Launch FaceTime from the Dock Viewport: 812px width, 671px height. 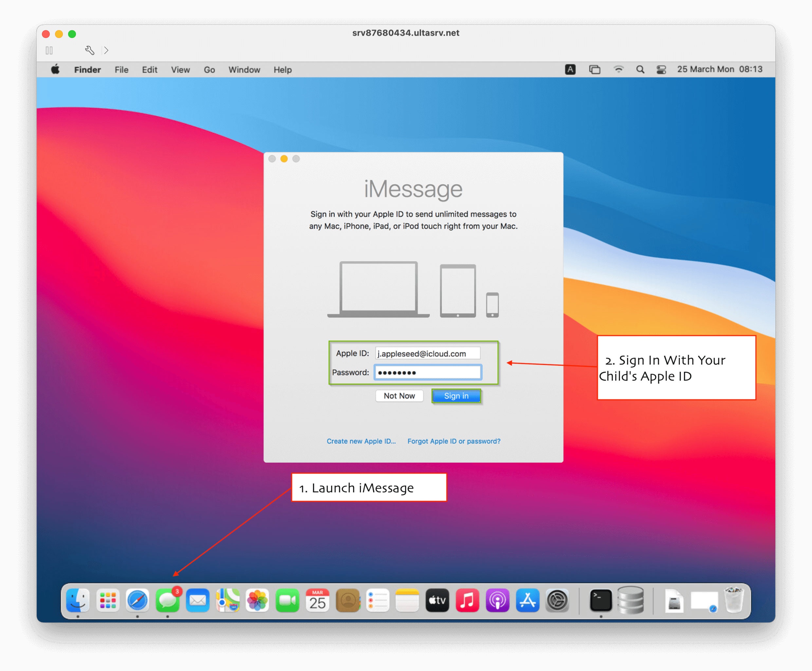[287, 600]
